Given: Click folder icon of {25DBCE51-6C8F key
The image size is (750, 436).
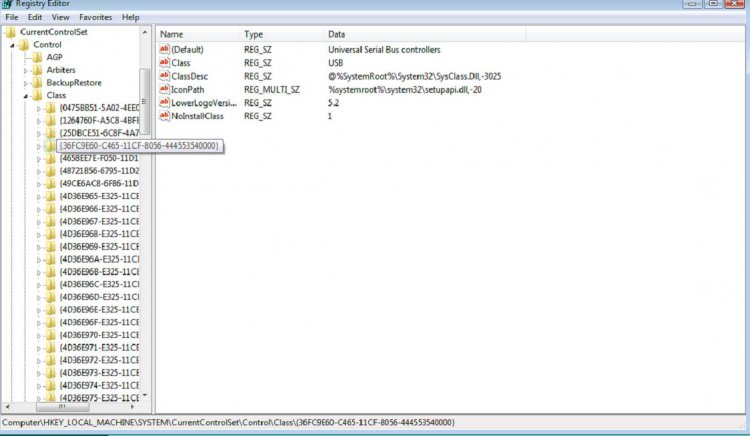Looking at the screenshot, I should tap(51, 133).
